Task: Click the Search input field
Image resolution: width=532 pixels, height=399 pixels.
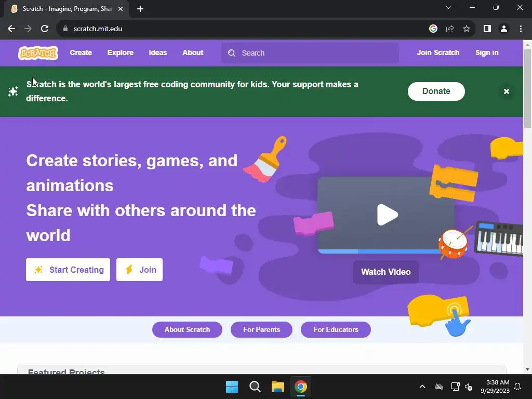Action: tap(310, 53)
